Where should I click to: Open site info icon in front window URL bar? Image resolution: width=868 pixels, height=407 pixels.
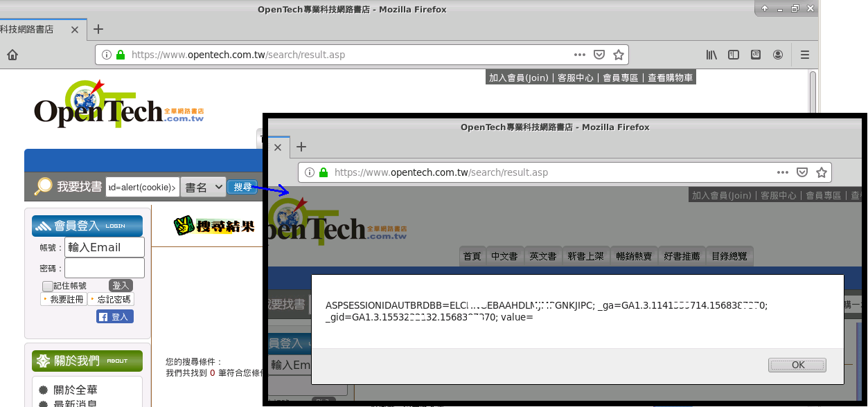click(x=310, y=172)
